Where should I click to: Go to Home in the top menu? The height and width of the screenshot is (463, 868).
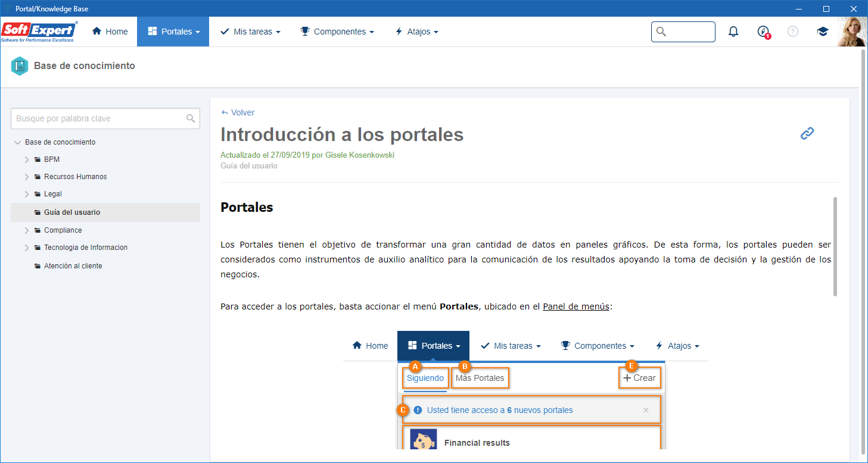click(110, 32)
